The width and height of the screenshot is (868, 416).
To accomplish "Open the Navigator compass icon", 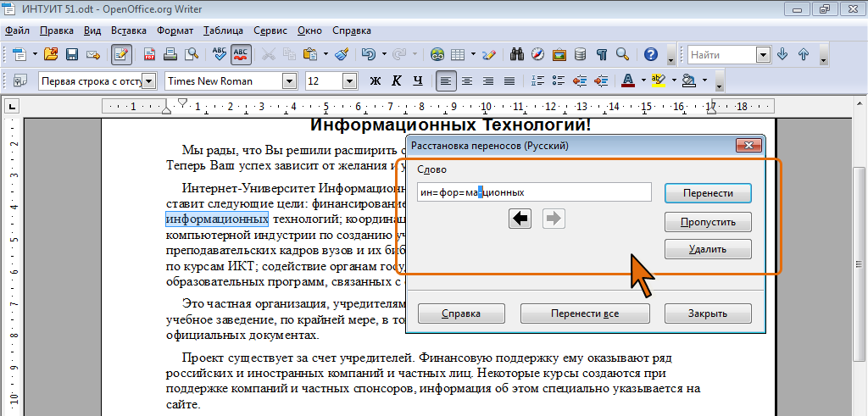I will click(538, 54).
